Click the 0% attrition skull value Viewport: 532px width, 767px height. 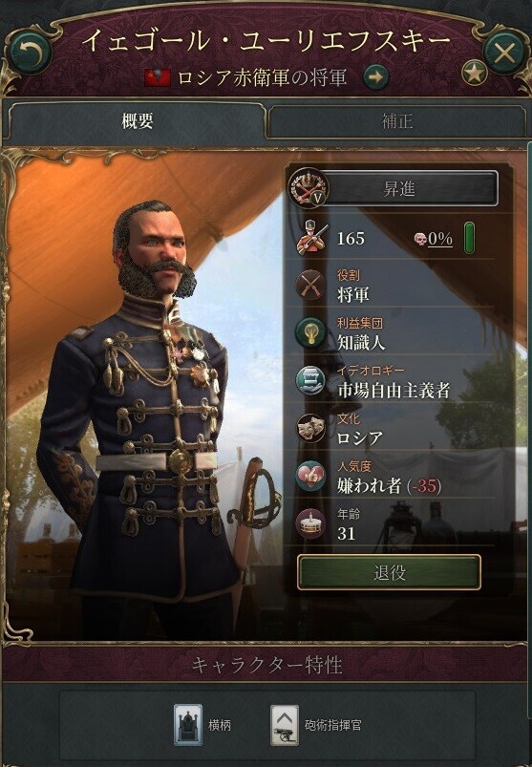pos(434,239)
